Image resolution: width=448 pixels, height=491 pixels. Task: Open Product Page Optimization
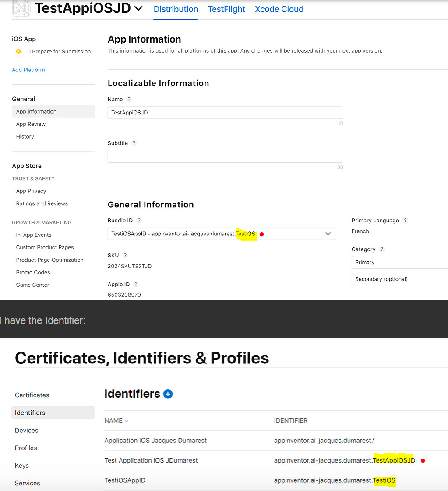pyautogui.click(x=50, y=260)
